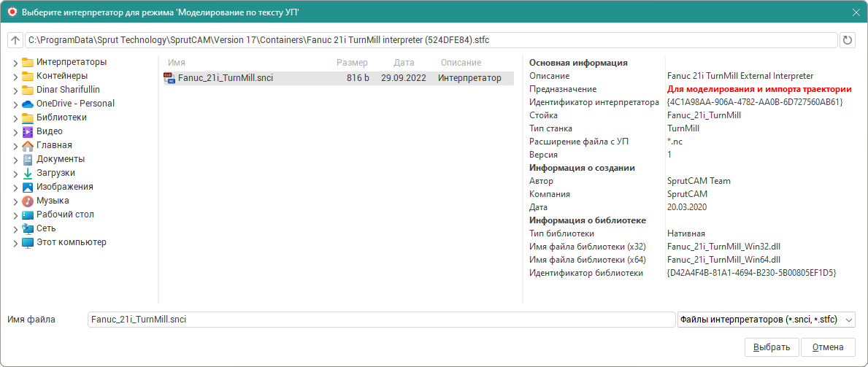Click the refresh icon beside path bar
The height and width of the screenshot is (367, 868).
click(848, 40)
